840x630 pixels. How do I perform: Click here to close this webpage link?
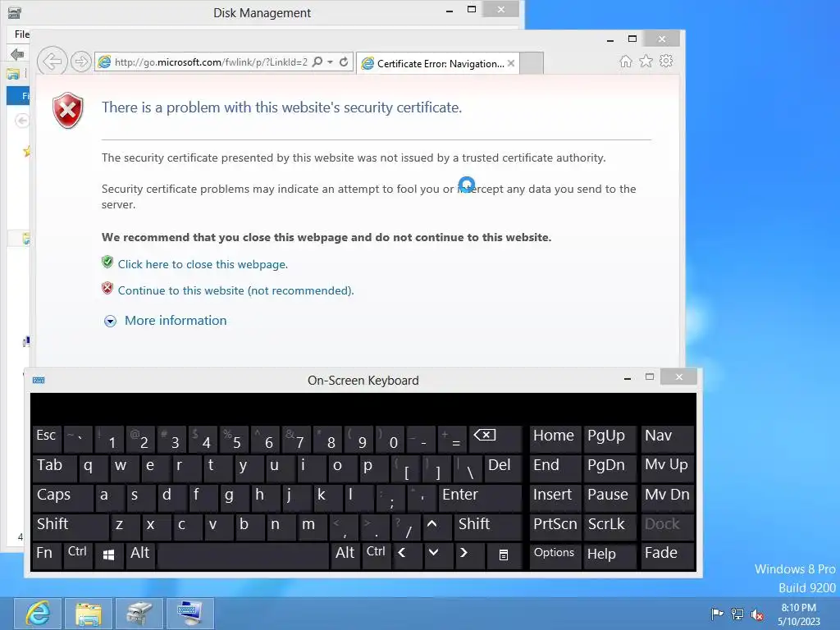point(203,264)
